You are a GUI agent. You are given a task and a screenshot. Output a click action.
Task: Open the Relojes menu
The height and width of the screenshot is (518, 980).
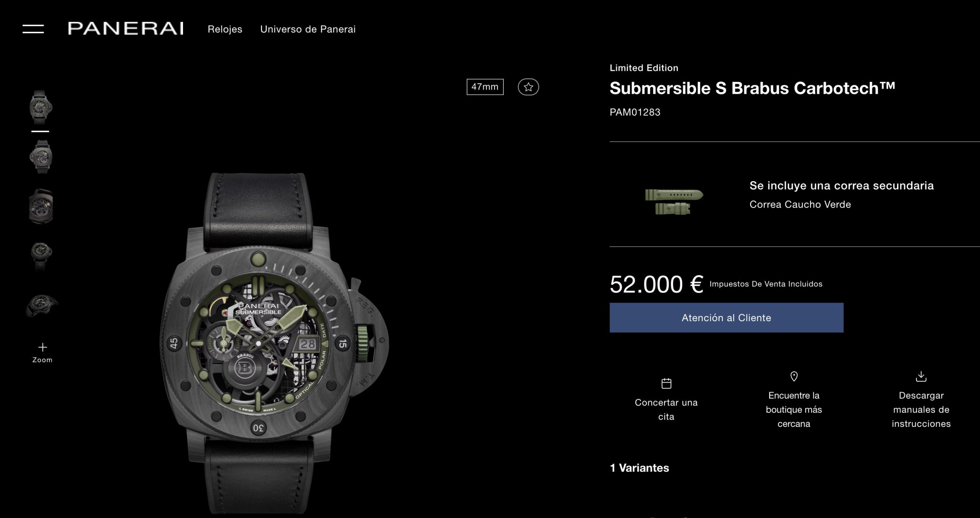click(225, 29)
